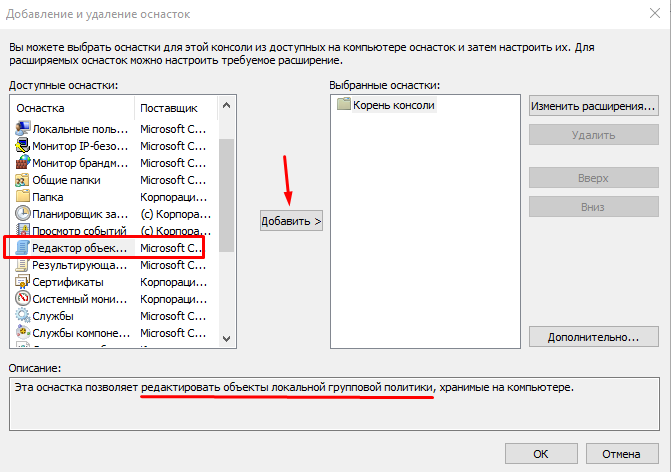Click the Оснастка column header
The height and width of the screenshot is (472, 671).
(x=73, y=108)
